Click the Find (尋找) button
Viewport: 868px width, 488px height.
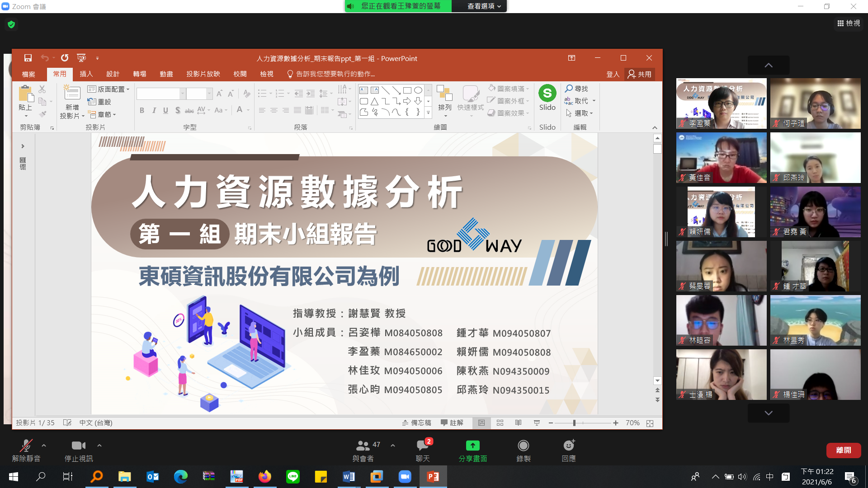[576, 89]
